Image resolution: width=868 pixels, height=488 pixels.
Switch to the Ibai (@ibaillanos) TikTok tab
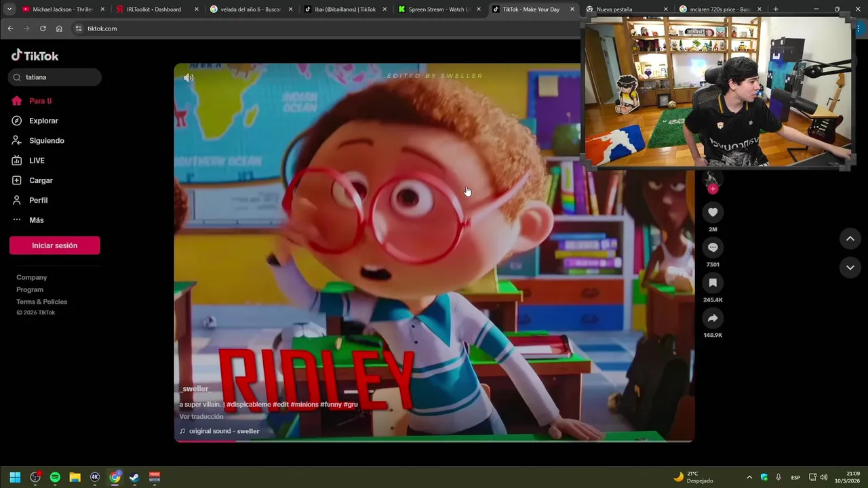point(345,9)
